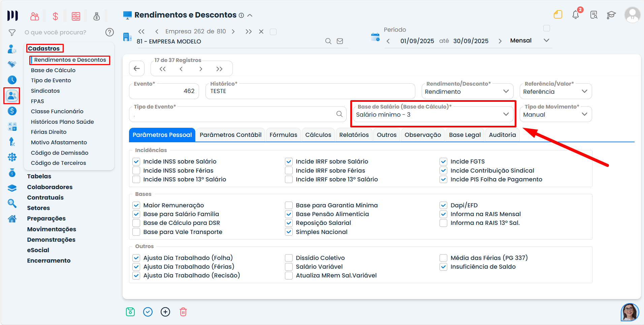Click the Histórico text field

click(310, 91)
